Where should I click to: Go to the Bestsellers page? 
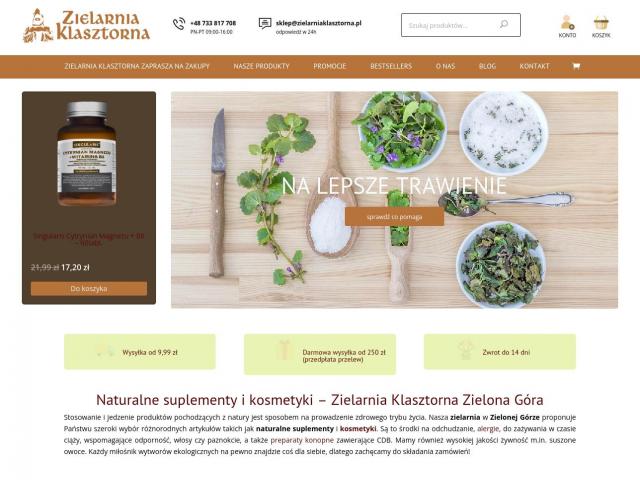[x=391, y=66]
